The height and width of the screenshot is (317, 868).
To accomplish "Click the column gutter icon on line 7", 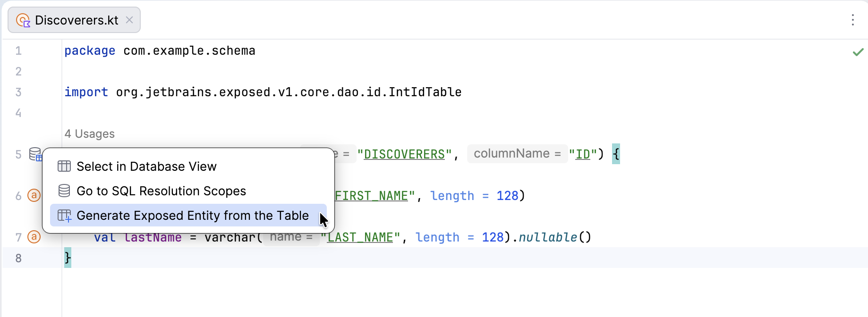I will (x=34, y=237).
